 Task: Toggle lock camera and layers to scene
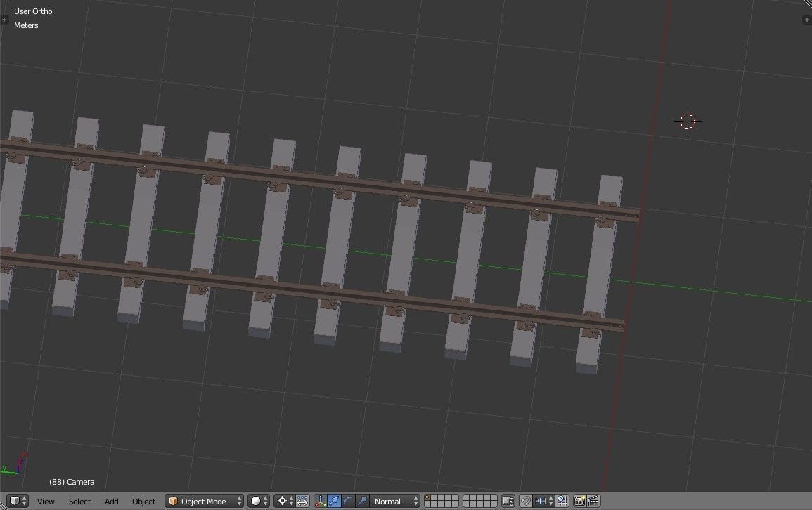point(508,501)
